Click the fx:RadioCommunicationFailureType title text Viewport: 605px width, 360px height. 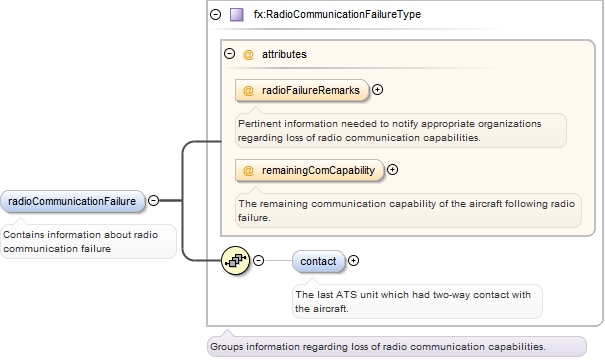coord(337,15)
